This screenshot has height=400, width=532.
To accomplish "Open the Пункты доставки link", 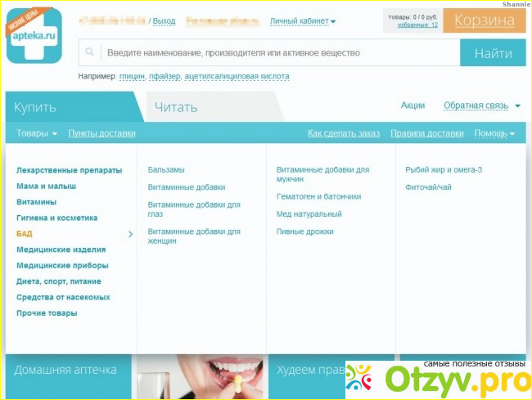I will 101,133.
